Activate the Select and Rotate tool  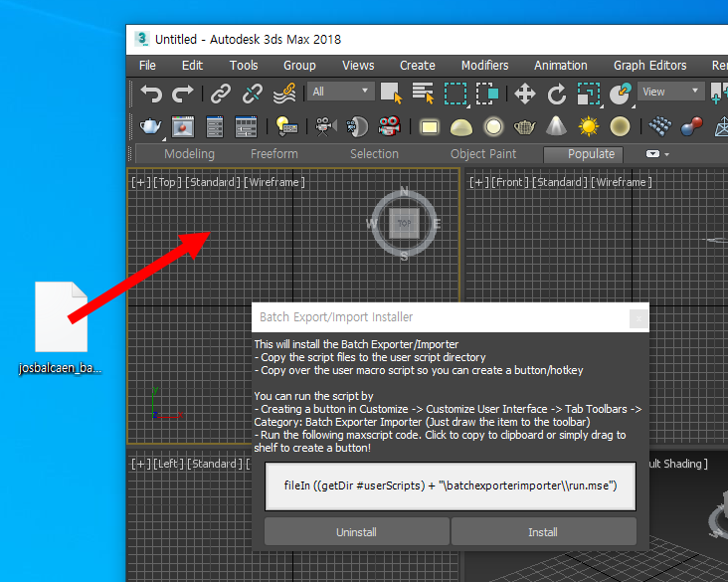pos(556,94)
